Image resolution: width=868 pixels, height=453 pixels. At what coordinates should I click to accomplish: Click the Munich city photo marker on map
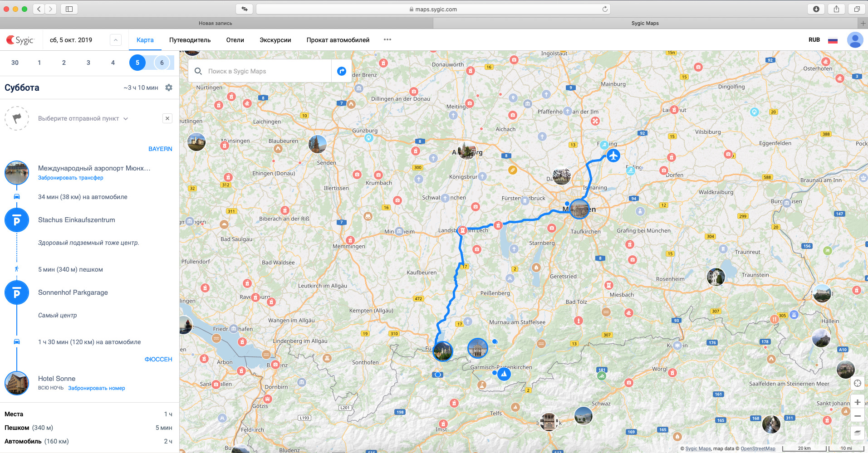click(x=579, y=209)
